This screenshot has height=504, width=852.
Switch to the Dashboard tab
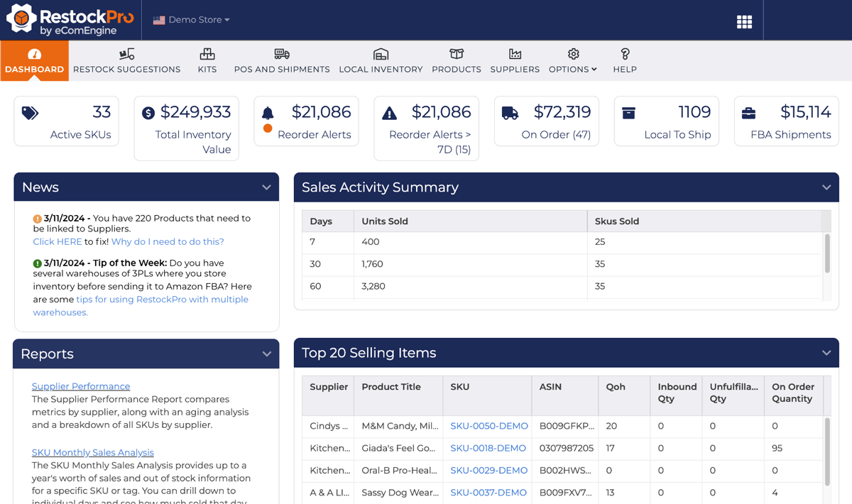tap(34, 59)
